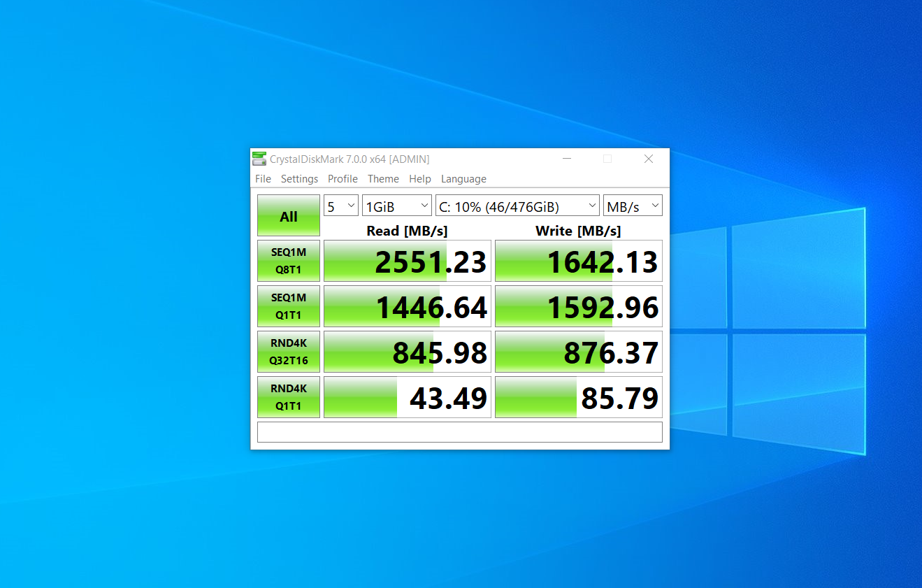This screenshot has width=922, height=588.
Task: Start the RND4K Q1T1 test
Action: [289, 397]
